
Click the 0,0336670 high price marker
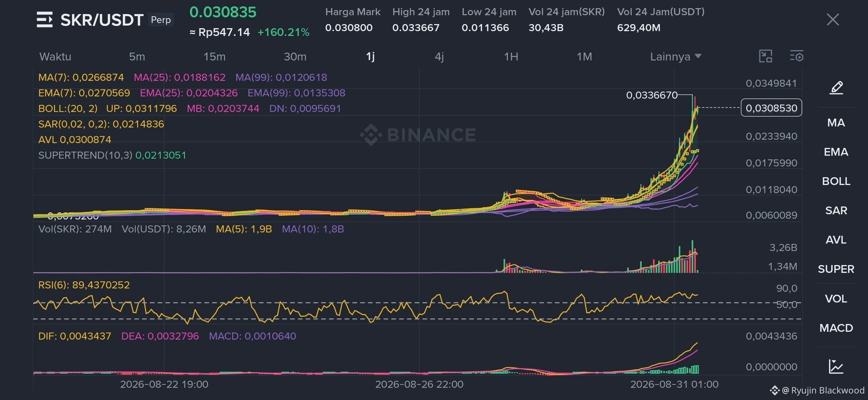tap(652, 95)
